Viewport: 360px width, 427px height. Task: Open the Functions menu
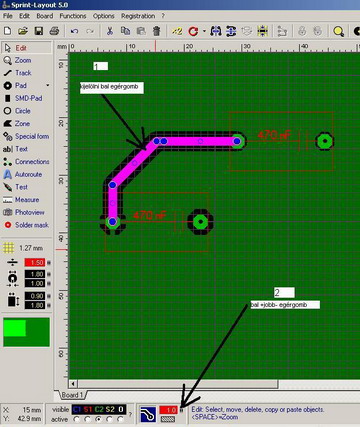pyautogui.click(x=73, y=16)
